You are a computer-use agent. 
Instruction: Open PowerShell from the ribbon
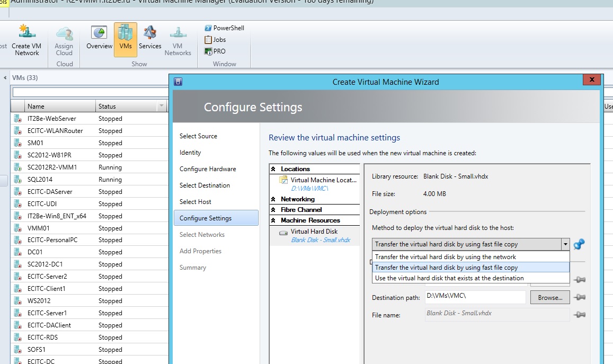click(x=223, y=28)
